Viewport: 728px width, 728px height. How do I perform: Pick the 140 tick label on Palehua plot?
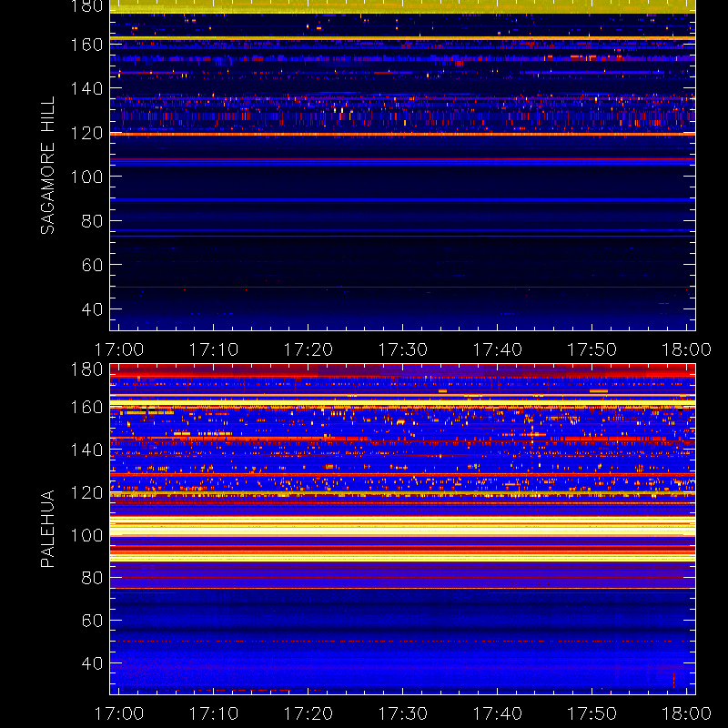point(86,450)
